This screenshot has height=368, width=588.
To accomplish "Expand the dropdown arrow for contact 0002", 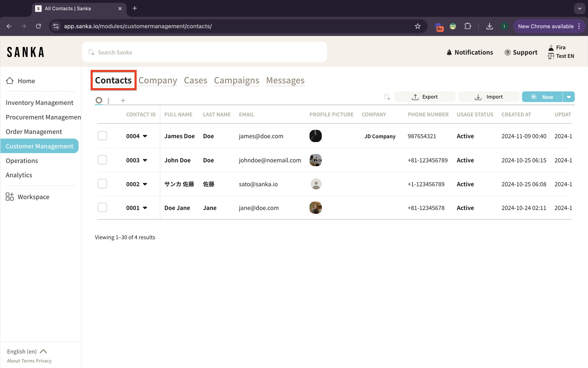I will tap(145, 184).
